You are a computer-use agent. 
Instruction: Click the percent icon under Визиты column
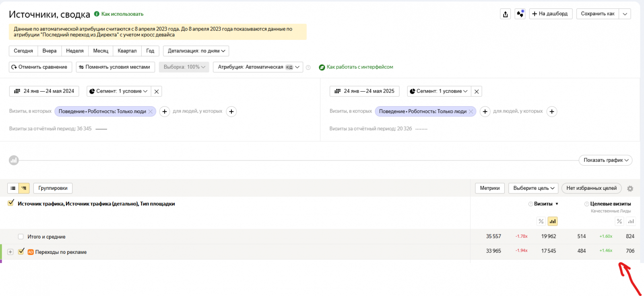coord(541,221)
